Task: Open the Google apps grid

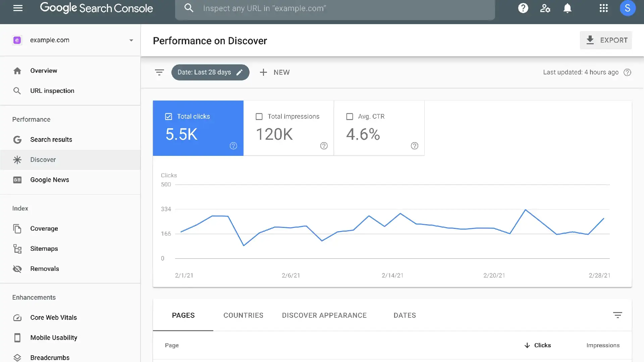Action: 603,8
